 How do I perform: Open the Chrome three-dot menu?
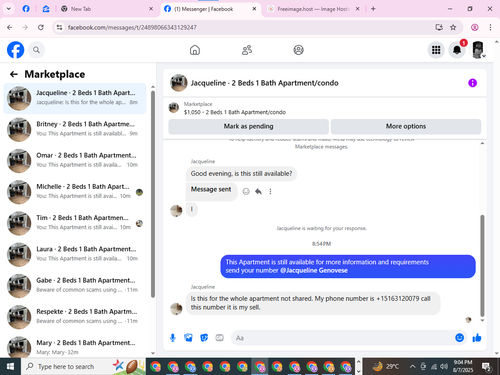pyautogui.click(x=490, y=27)
